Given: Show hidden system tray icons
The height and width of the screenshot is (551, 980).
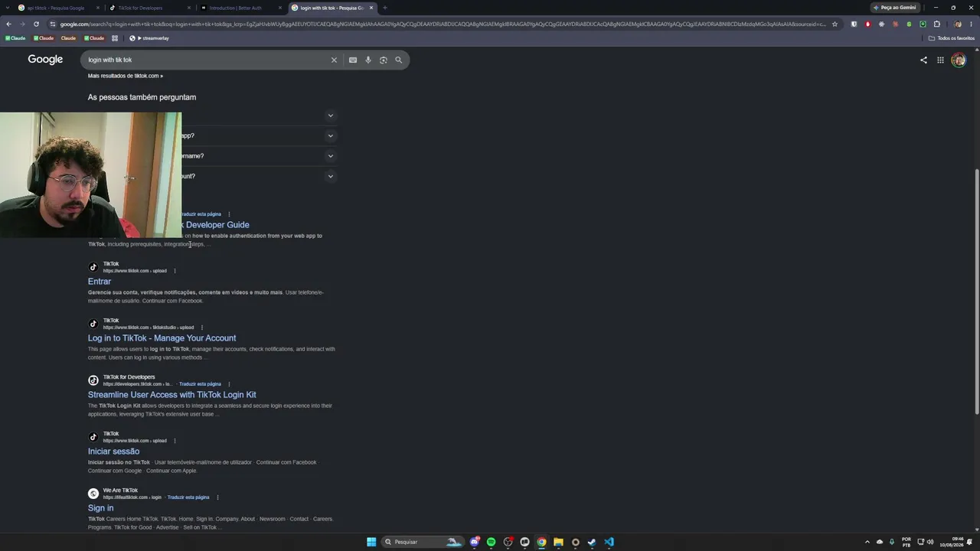Looking at the screenshot, I should (867, 542).
